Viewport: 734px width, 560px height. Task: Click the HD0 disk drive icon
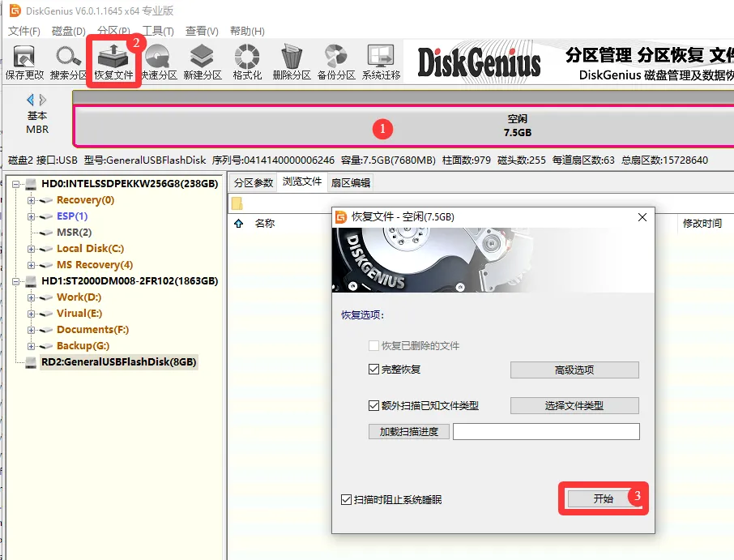click(x=31, y=184)
